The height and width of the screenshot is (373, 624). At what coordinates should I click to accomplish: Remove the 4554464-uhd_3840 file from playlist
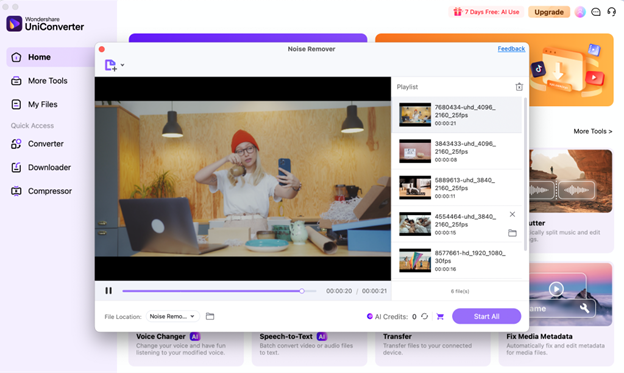[x=512, y=215]
